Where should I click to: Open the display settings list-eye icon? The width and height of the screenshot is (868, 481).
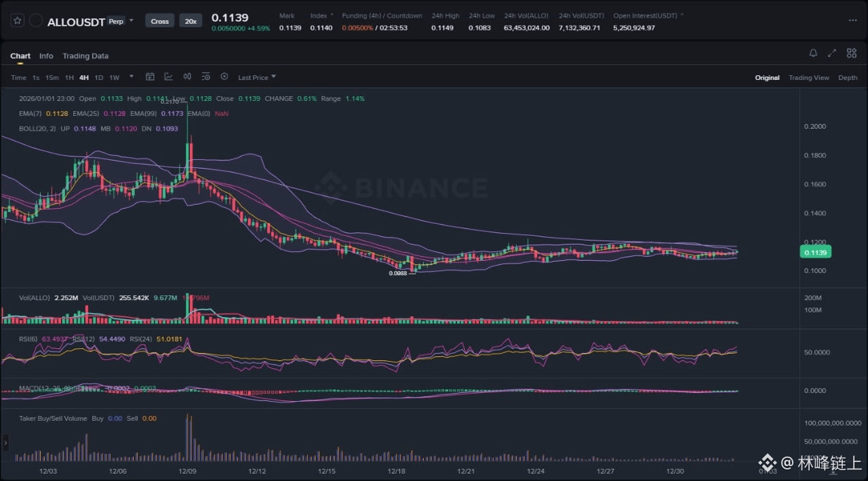pos(205,77)
